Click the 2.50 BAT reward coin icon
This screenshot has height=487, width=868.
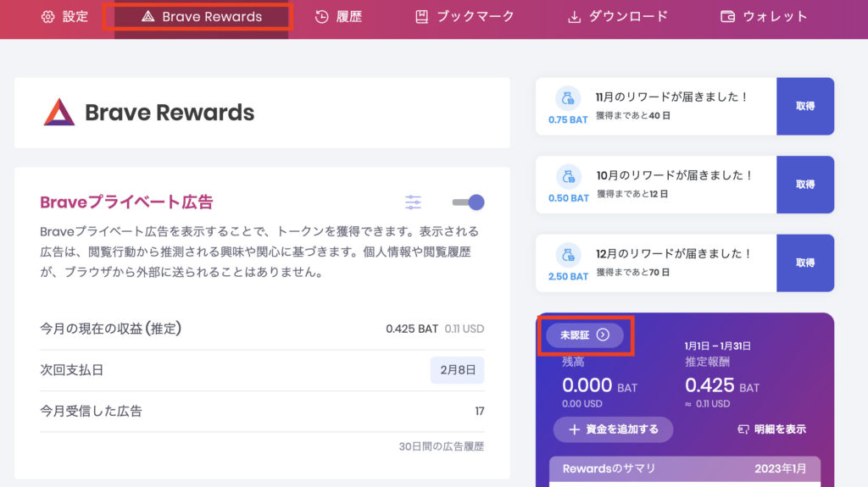[568, 255]
